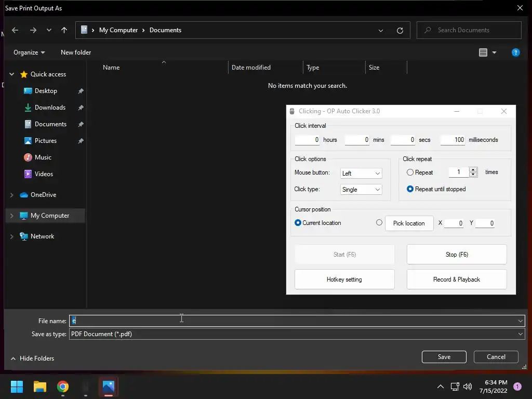Cancel the save dialog
Image resolution: width=532 pixels, height=399 pixels.
(496, 357)
